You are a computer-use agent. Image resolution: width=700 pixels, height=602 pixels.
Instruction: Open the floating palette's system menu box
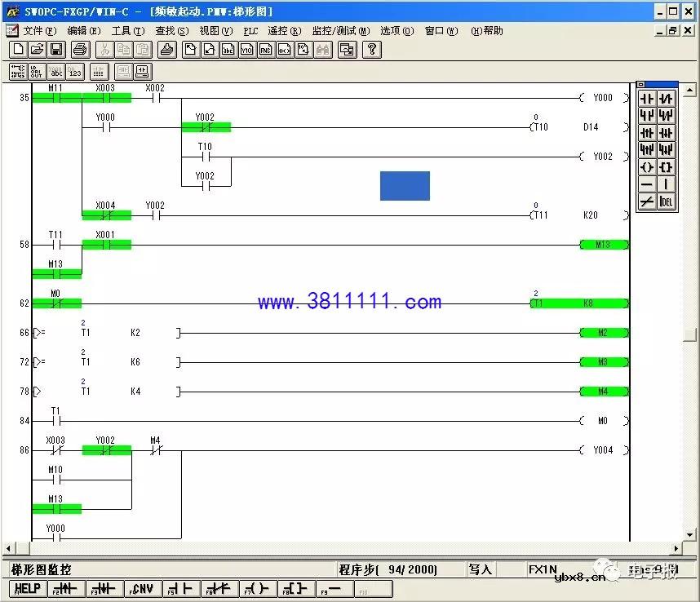pos(641,84)
